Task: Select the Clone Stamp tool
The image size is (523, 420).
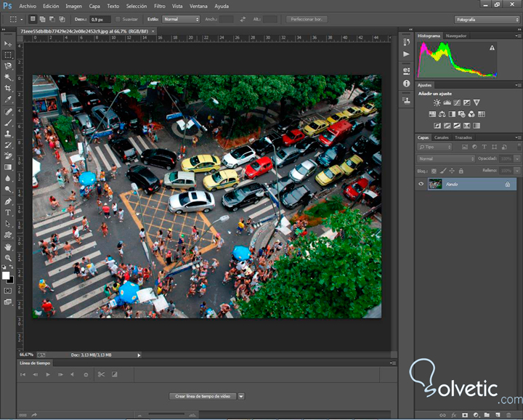Action: 8,134
